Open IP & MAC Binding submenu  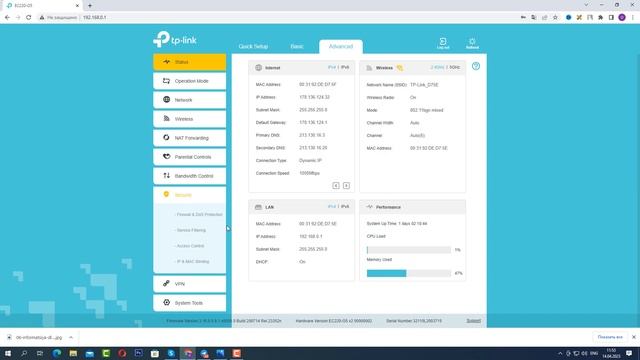click(192, 261)
